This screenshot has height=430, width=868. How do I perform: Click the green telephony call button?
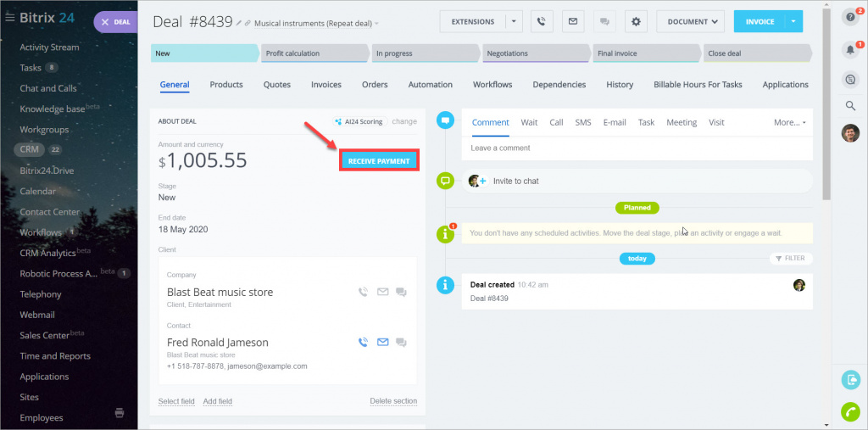850,411
